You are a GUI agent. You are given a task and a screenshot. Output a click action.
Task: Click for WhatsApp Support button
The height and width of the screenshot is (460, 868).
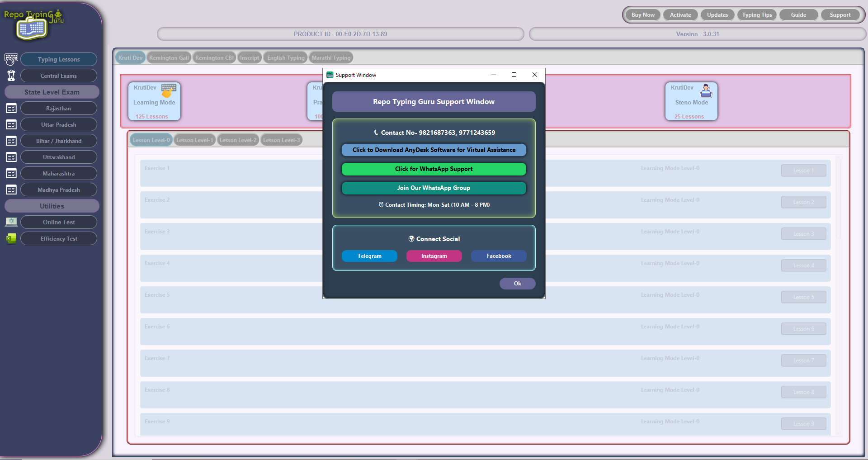point(434,169)
